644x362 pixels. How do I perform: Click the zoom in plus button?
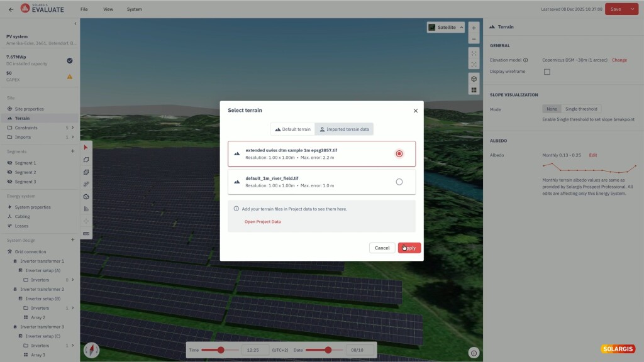tap(474, 28)
